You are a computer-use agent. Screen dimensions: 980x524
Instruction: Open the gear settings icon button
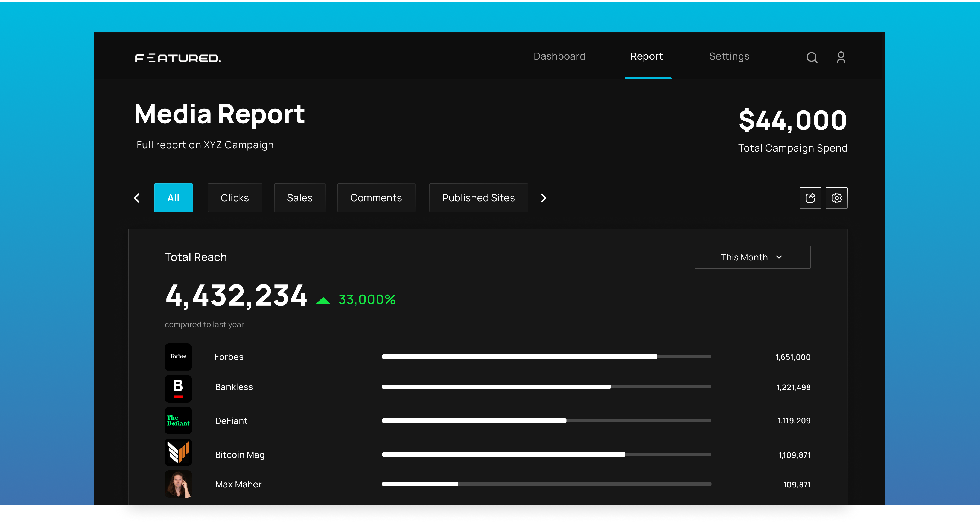[x=836, y=198]
